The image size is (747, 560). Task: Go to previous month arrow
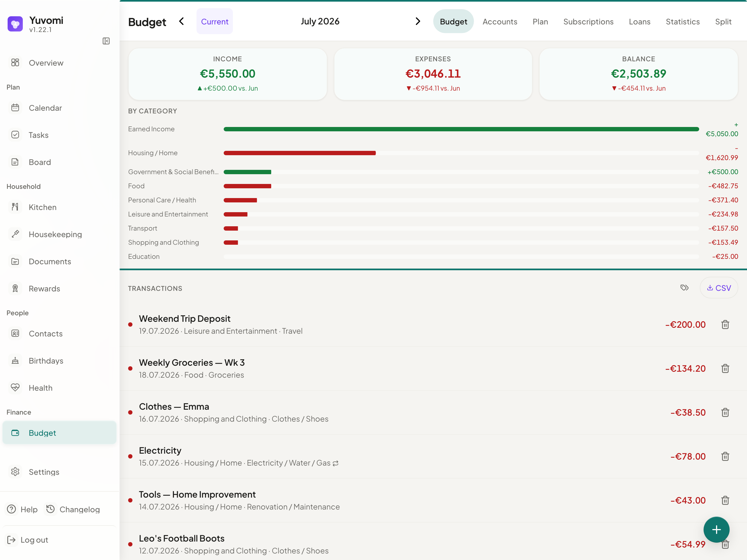pos(182,21)
